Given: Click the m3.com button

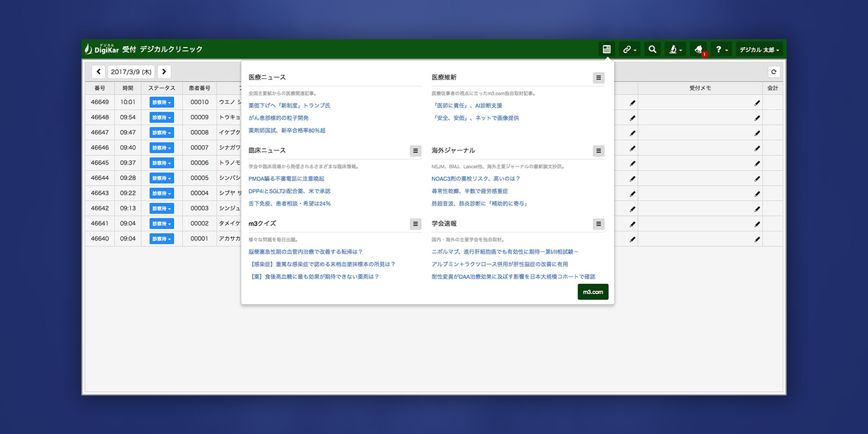Looking at the screenshot, I should (593, 292).
